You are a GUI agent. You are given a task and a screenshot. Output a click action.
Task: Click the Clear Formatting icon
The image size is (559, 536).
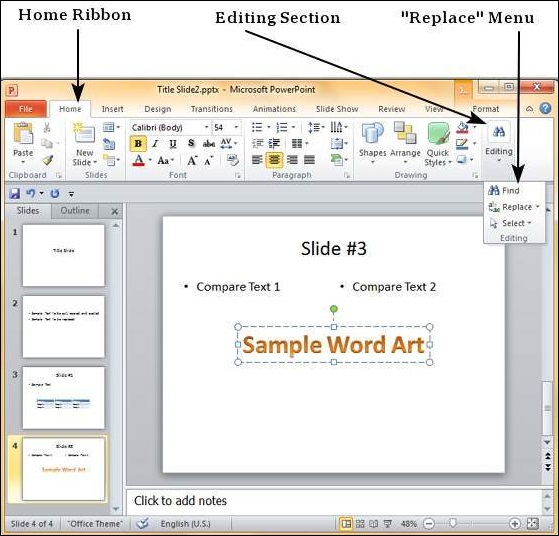point(233,160)
